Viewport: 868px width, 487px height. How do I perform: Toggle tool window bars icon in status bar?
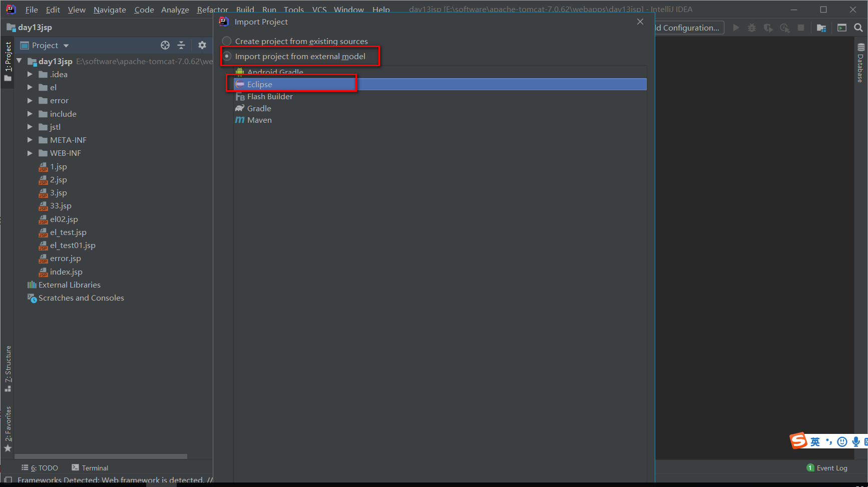8,479
